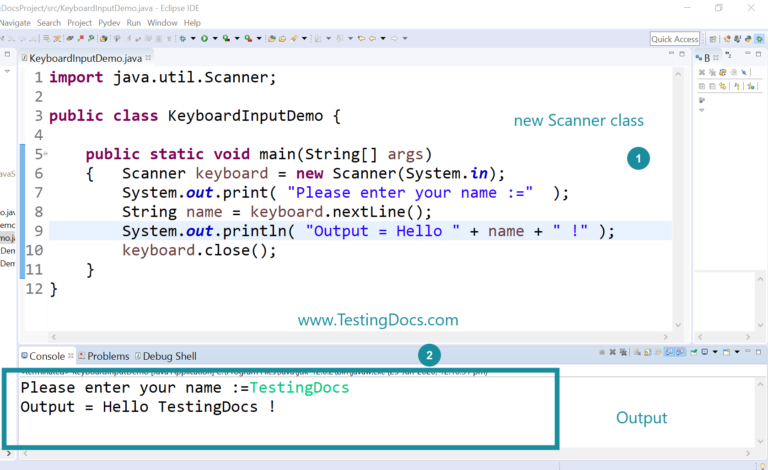
Task: Click the editor horizontal scrollbar
Action: (x=350, y=338)
